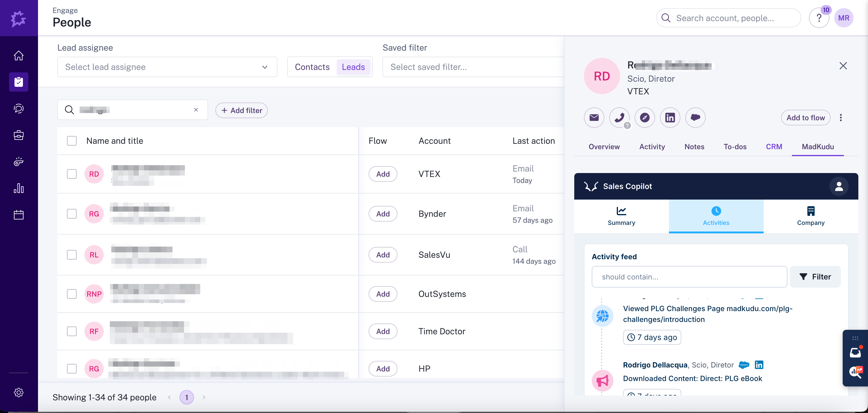Open Home from the left sidebar
Viewport: 868px width, 413px height.
18,55
